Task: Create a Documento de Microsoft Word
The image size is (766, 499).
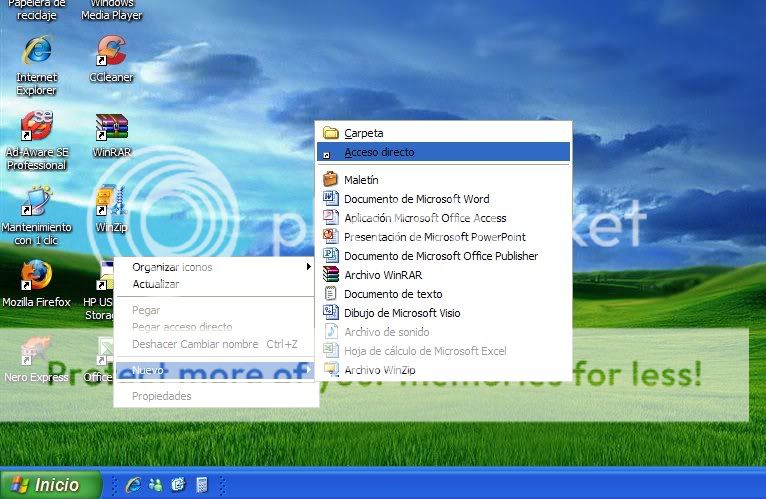Action: [444, 198]
